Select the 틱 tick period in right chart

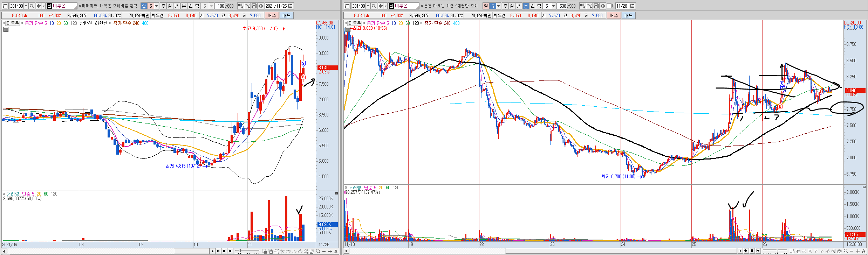[x=539, y=6]
